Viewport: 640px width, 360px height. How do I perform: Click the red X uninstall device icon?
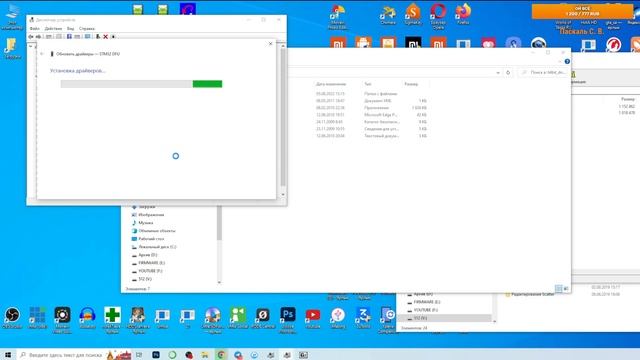(105, 37)
